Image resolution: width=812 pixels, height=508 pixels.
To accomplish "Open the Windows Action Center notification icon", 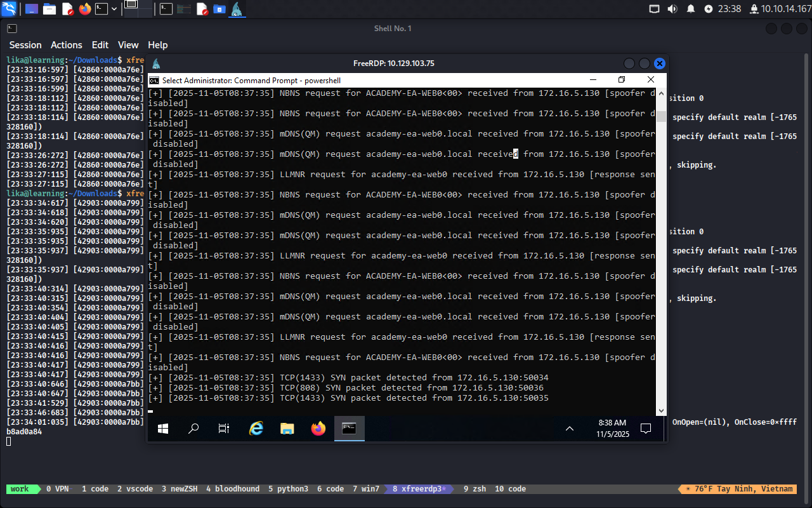I will point(646,429).
